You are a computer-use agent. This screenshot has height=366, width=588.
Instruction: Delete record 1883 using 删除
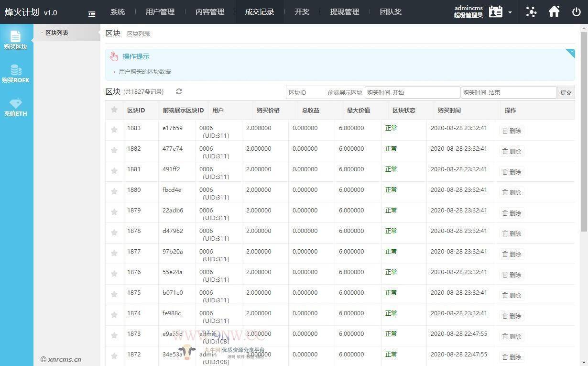[x=513, y=130]
